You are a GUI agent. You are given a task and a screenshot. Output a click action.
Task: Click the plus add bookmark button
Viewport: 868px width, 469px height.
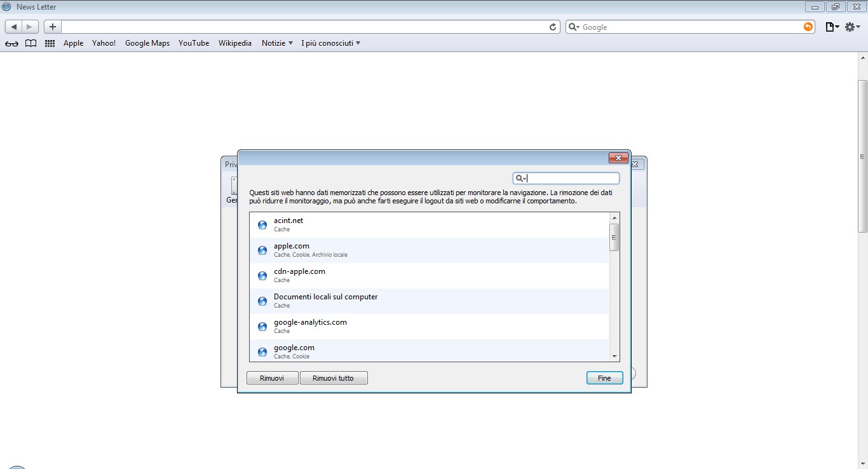point(53,27)
